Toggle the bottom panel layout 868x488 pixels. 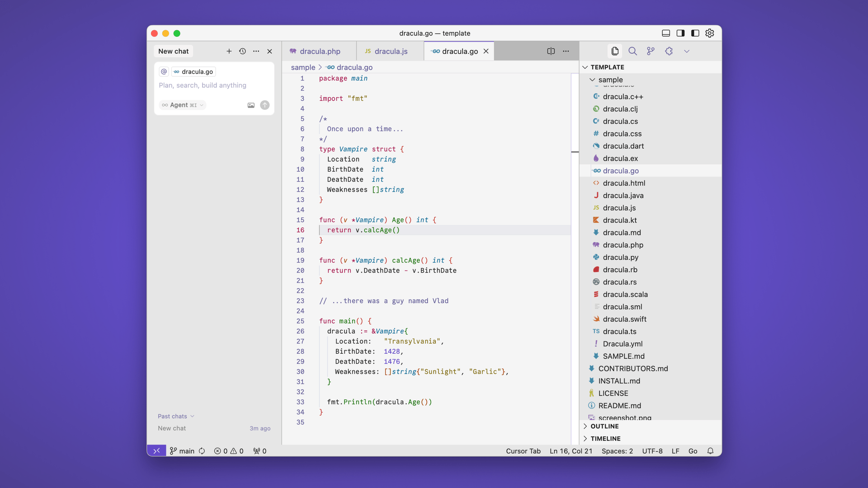pyautogui.click(x=665, y=33)
